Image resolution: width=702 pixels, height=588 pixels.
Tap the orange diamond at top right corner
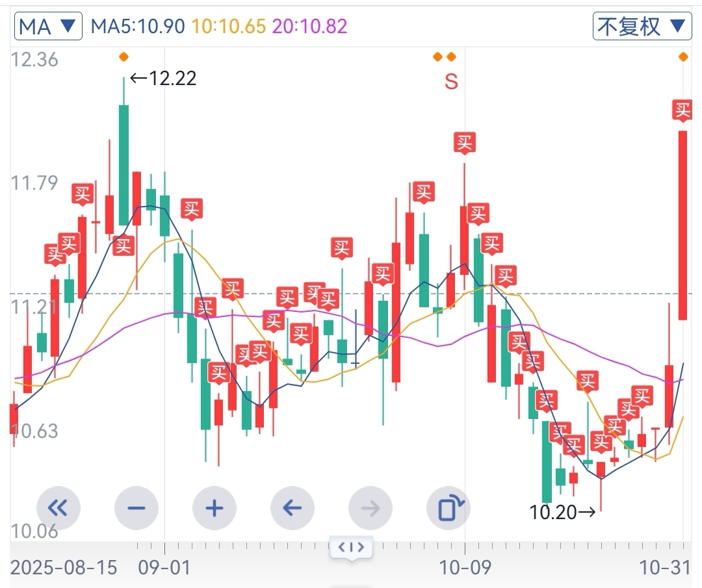tap(683, 57)
